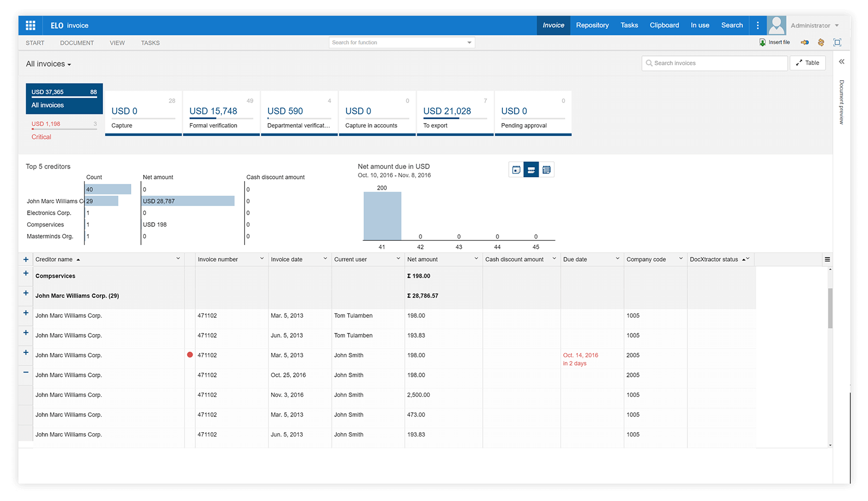The height and width of the screenshot is (501, 868).
Task: Switch to the Repository tab
Action: coord(592,25)
